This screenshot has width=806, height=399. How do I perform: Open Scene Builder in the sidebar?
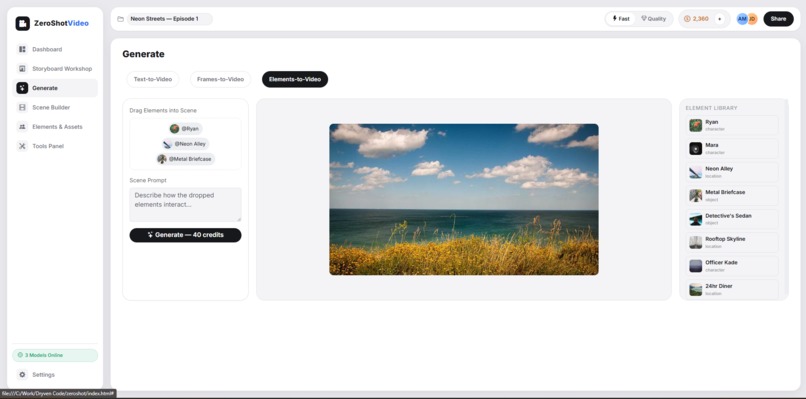coord(55,107)
